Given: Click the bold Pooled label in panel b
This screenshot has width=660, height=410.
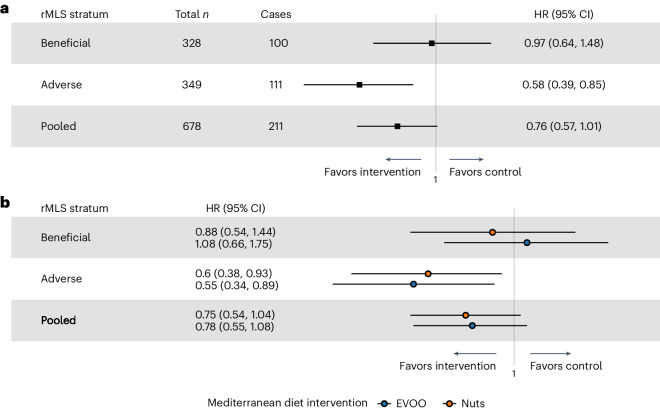Looking at the screenshot, I should (59, 320).
